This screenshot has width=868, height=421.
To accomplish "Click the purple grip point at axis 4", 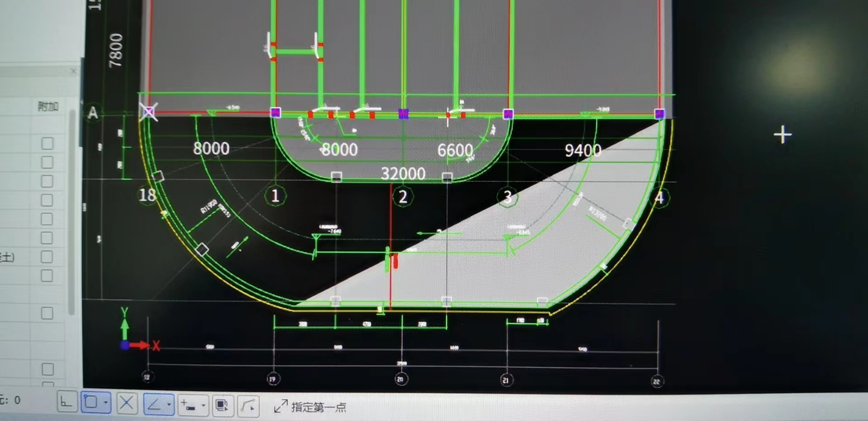I will tap(660, 114).
